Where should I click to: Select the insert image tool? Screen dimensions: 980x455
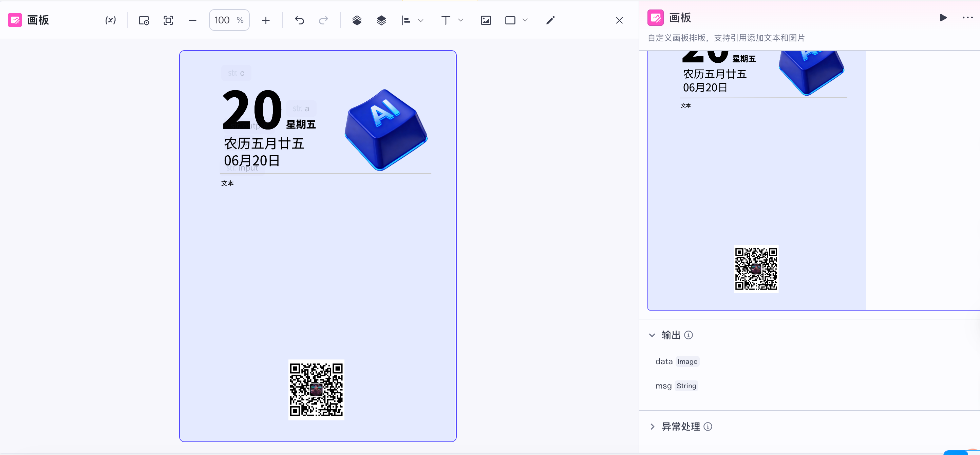[x=486, y=20]
